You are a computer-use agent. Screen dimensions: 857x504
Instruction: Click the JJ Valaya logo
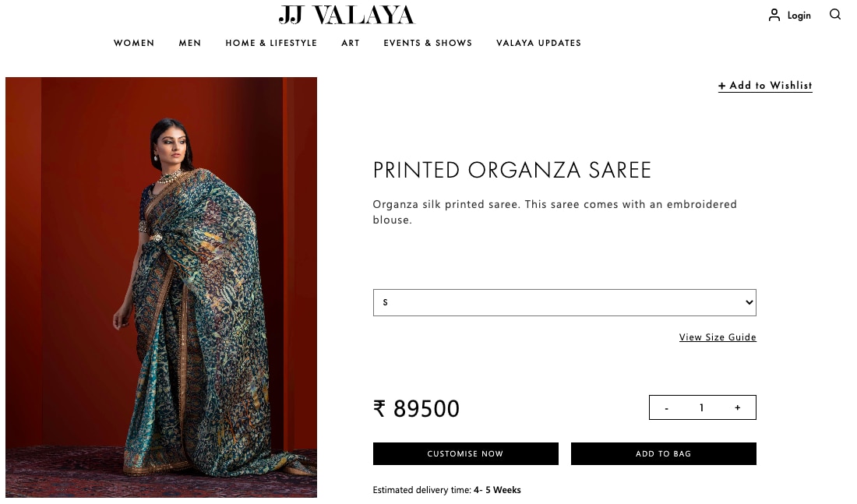click(x=347, y=15)
